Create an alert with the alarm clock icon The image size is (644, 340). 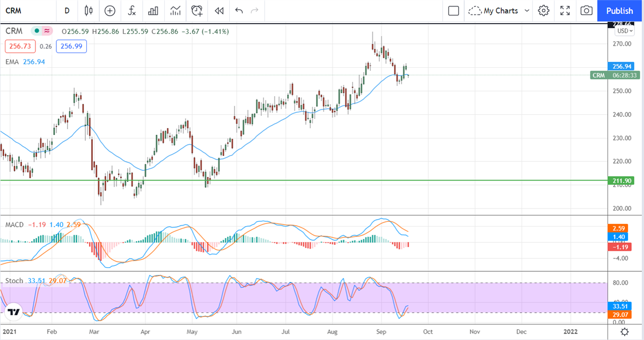tap(197, 11)
